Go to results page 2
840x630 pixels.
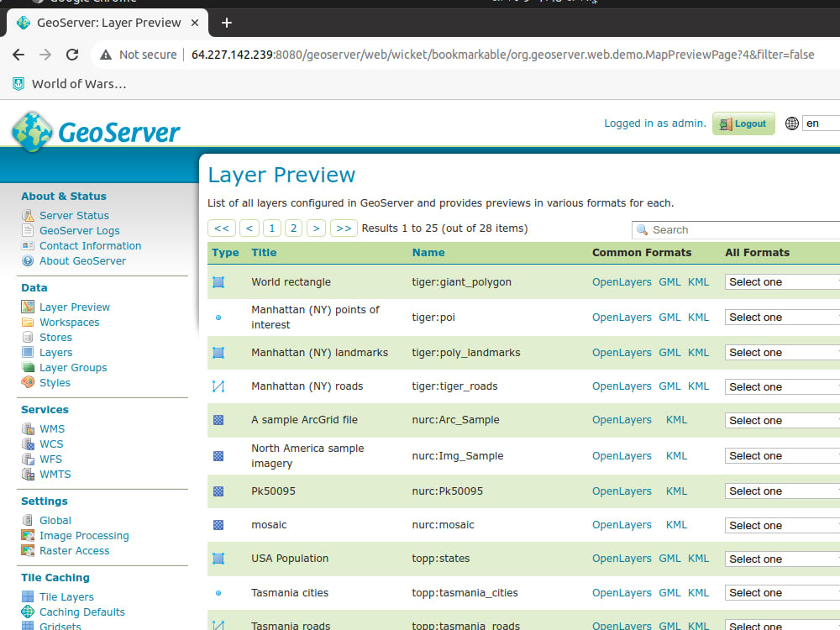293,228
